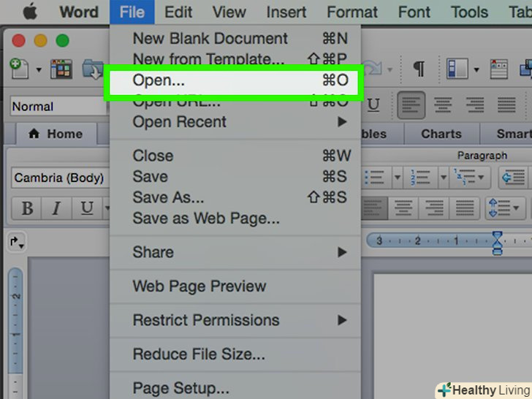Click the Multilevel List ribbon icon
Viewport: 532px width, 399px height.
(469, 177)
